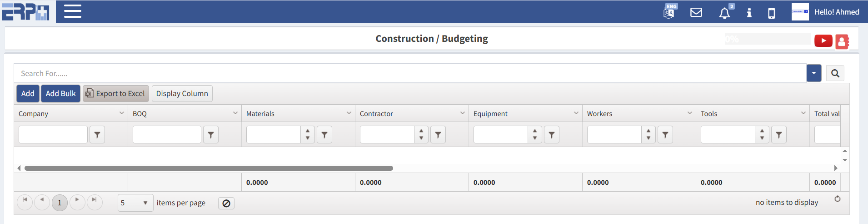Expand the search options dropdown arrow

[813, 73]
